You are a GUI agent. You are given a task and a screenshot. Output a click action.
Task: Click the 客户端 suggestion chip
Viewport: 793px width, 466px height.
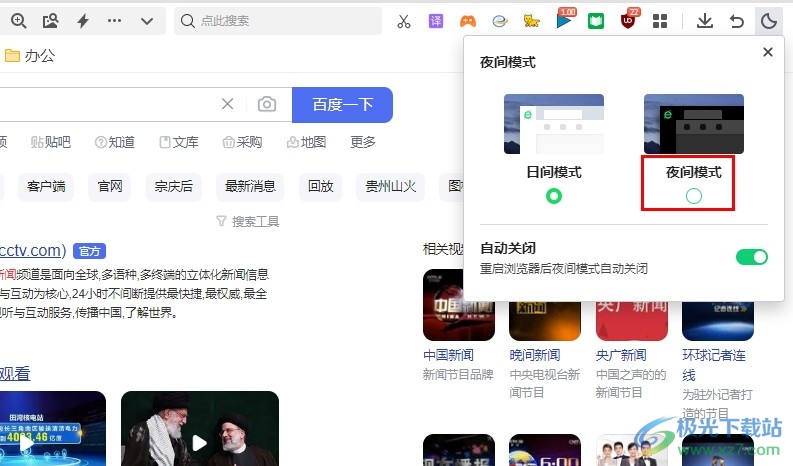46,187
